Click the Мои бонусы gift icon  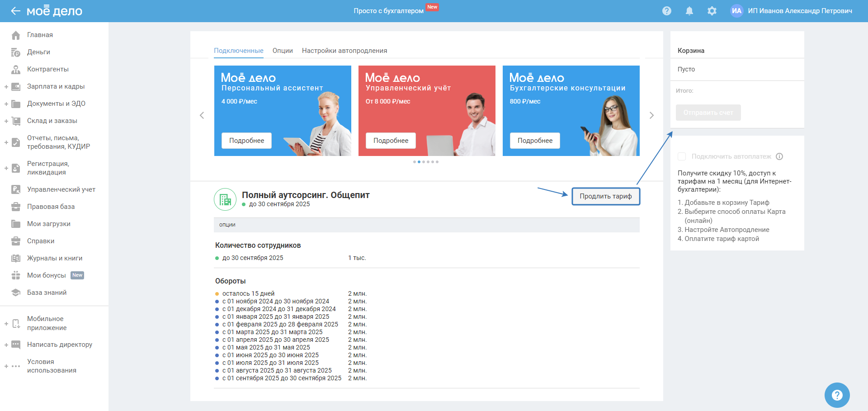(16, 275)
